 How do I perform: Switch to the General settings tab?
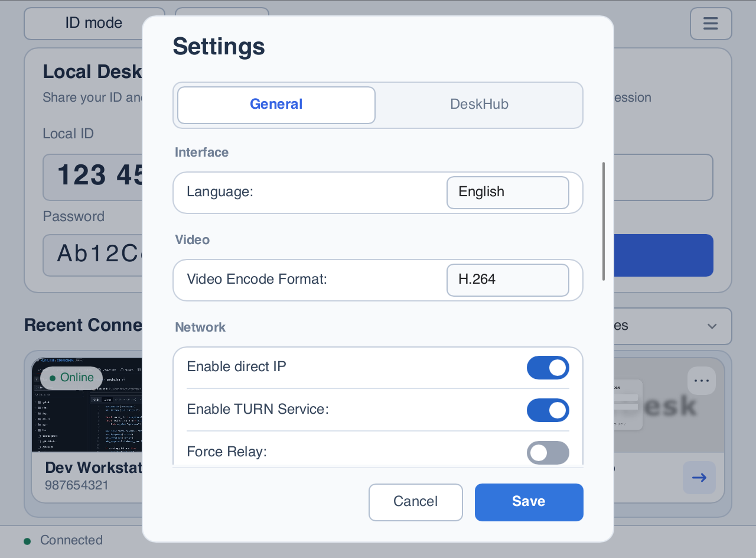[276, 105]
